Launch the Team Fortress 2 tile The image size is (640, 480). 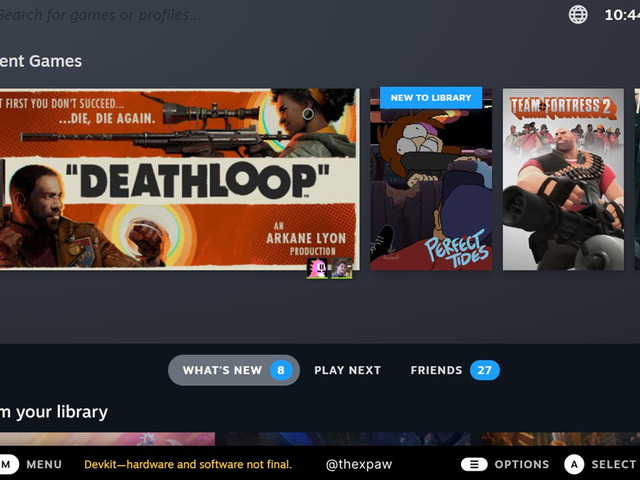[x=562, y=180]
